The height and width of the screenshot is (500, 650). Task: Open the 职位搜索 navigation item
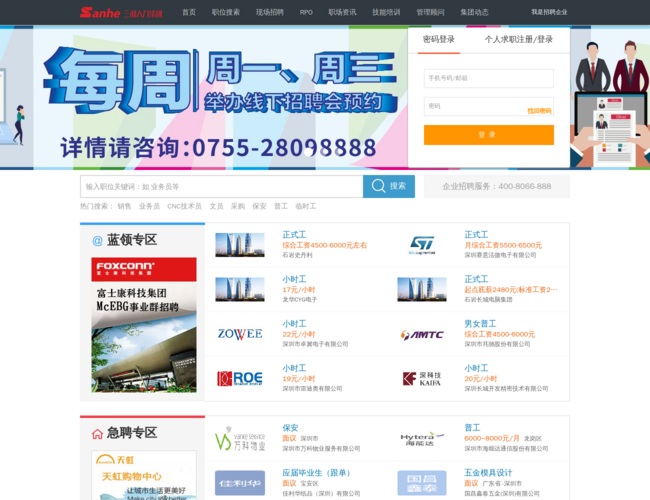[226, 12]
